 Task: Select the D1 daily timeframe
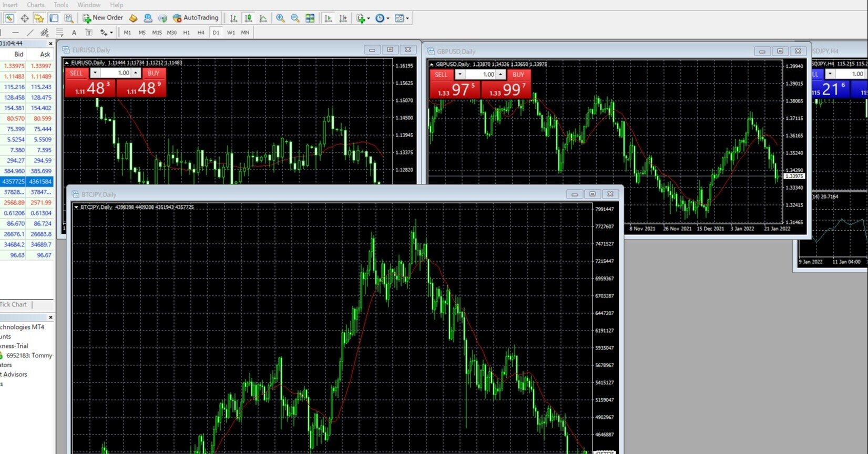216,33
